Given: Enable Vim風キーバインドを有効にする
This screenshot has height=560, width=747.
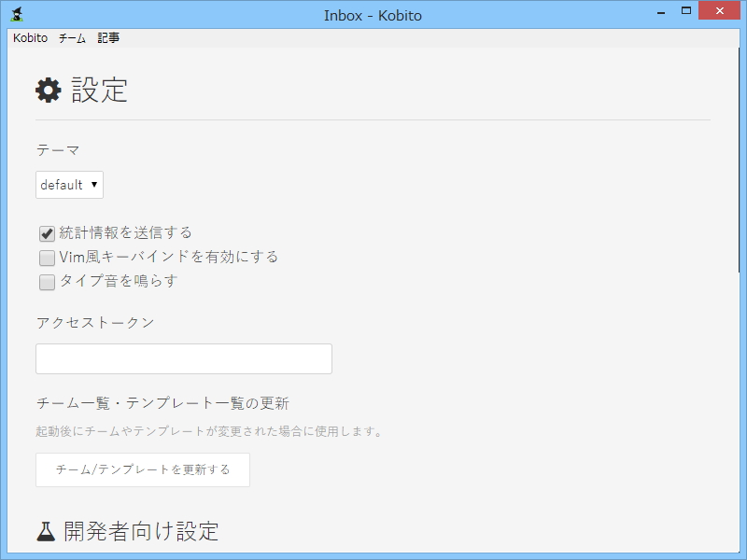Looking at the screenshot, I should pos(46,257).
